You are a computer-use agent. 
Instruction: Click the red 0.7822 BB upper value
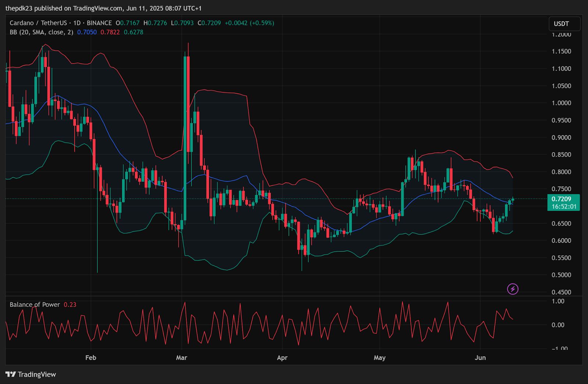tap(110, 32)
